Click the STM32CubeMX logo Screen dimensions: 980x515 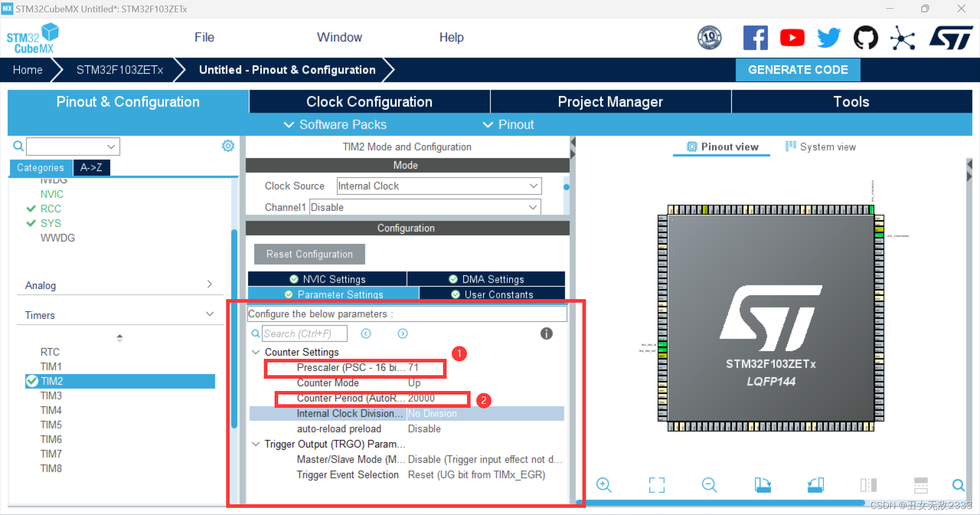click(x=33, y=38)
